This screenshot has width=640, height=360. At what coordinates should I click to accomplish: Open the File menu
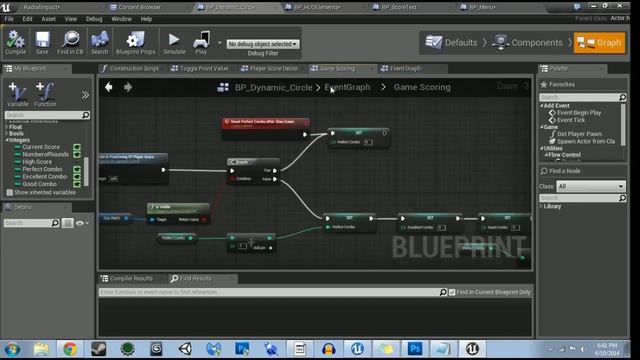[x=9, y=19]
